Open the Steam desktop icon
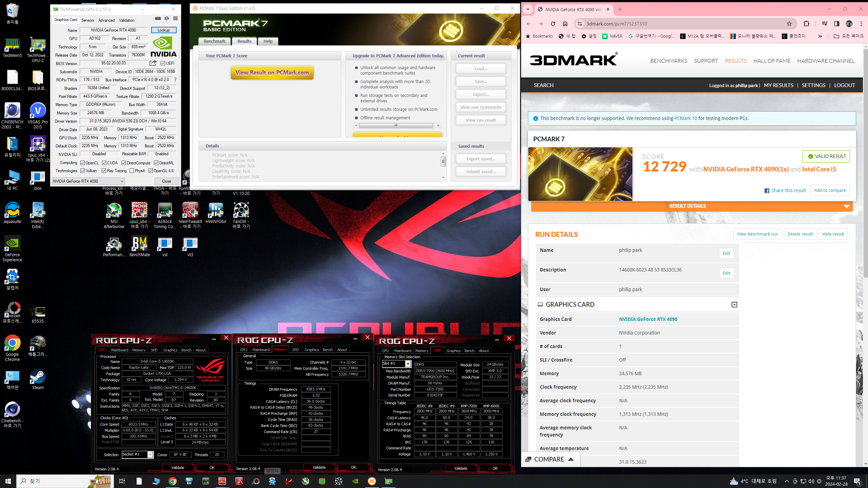The width and height of the screenshot is (868, 488). tap(38, 379)
